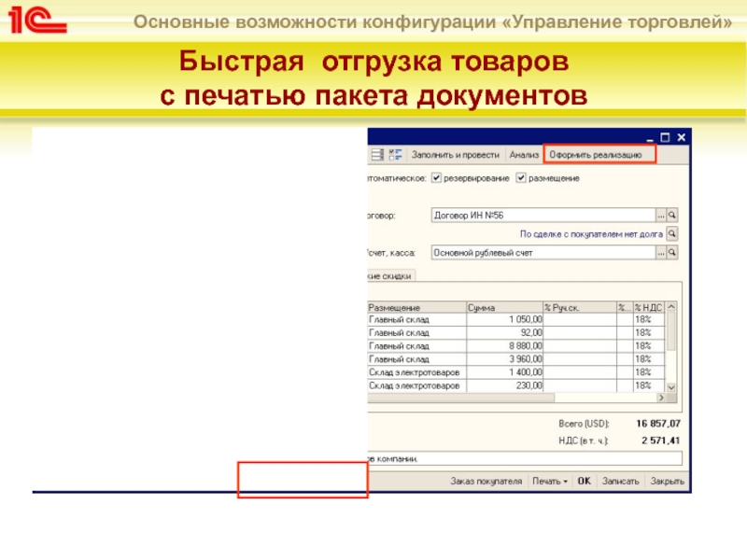Click ellipsis button of Договор field

click(x=661, y=216)
